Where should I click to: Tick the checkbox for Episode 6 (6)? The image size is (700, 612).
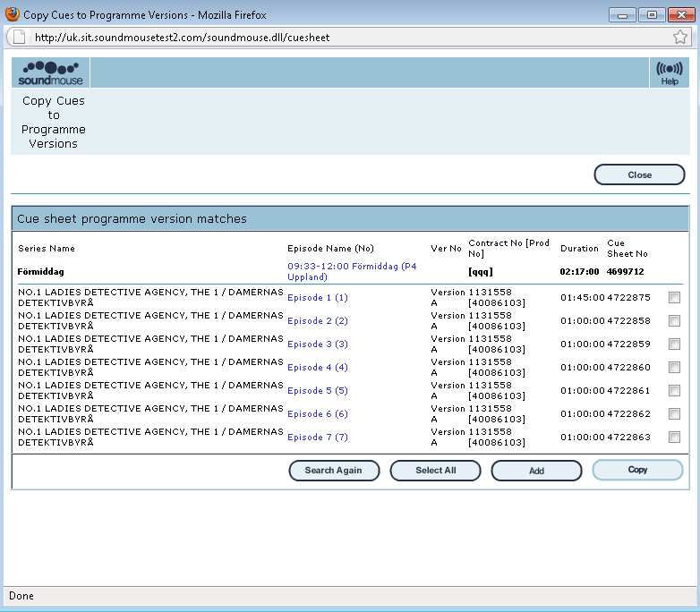pyautogui.click(x=674, y=413)
